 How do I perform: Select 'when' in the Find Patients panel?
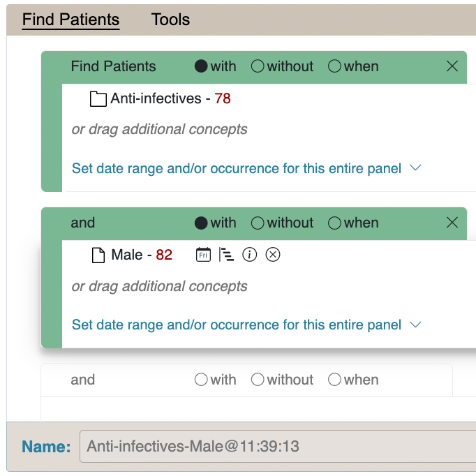[334, 66]
